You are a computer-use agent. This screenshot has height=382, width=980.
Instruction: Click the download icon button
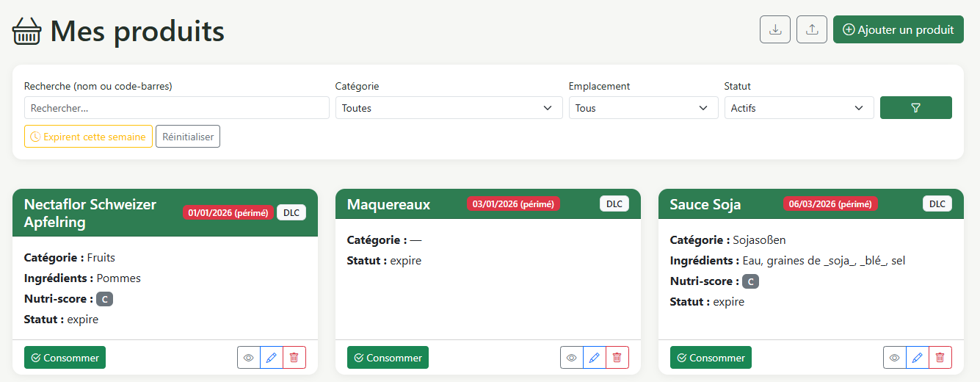[775, 29]
